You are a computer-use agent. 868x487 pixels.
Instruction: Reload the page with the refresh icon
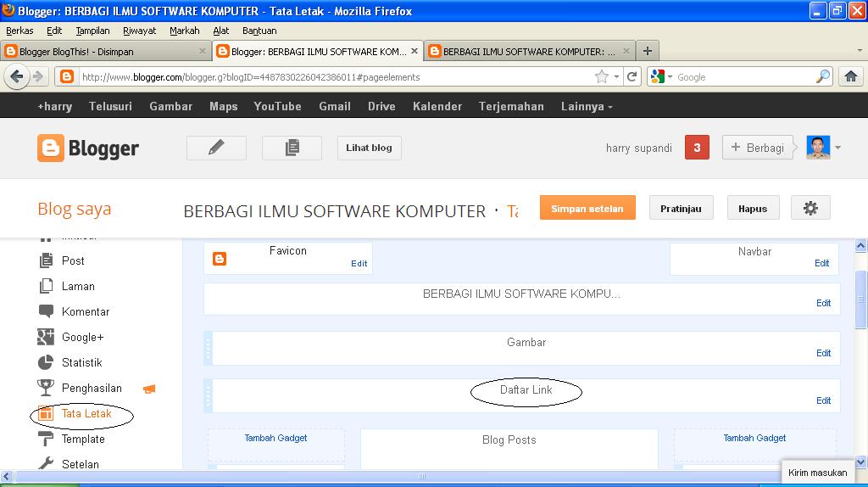pyautogui.click(x=632, y=76)
